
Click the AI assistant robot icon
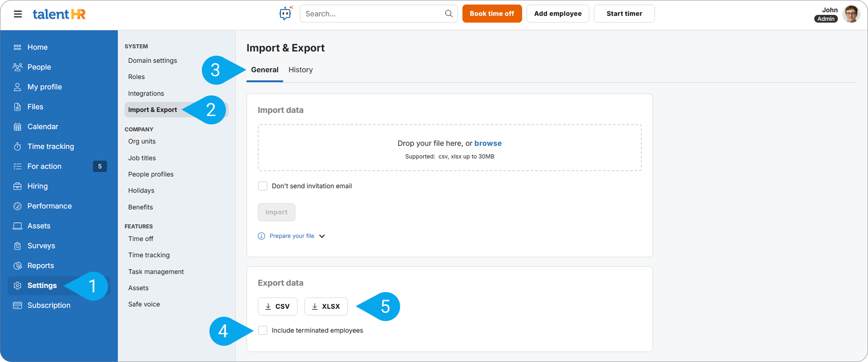[285, 14]
